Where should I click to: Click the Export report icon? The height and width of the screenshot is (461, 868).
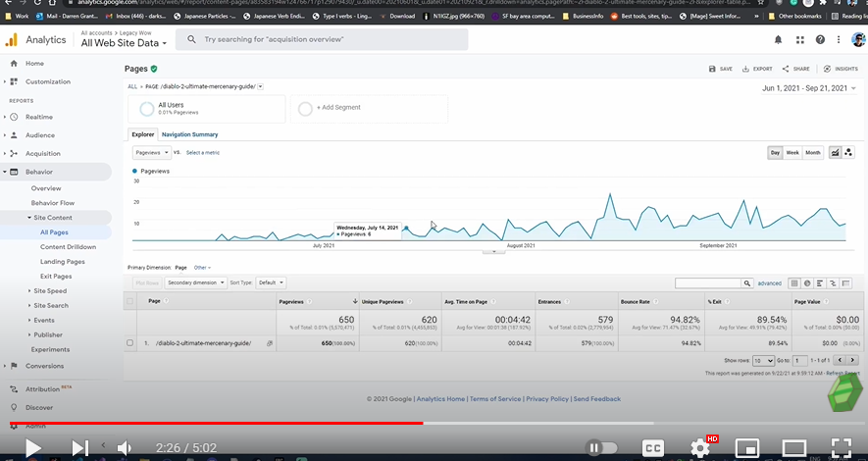point(745,69)
